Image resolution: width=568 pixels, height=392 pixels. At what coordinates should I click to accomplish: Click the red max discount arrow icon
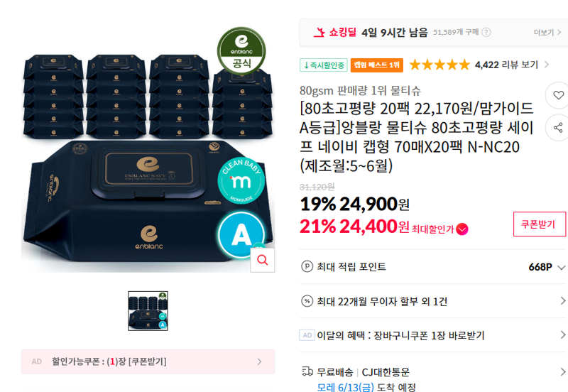pos(462,229)
